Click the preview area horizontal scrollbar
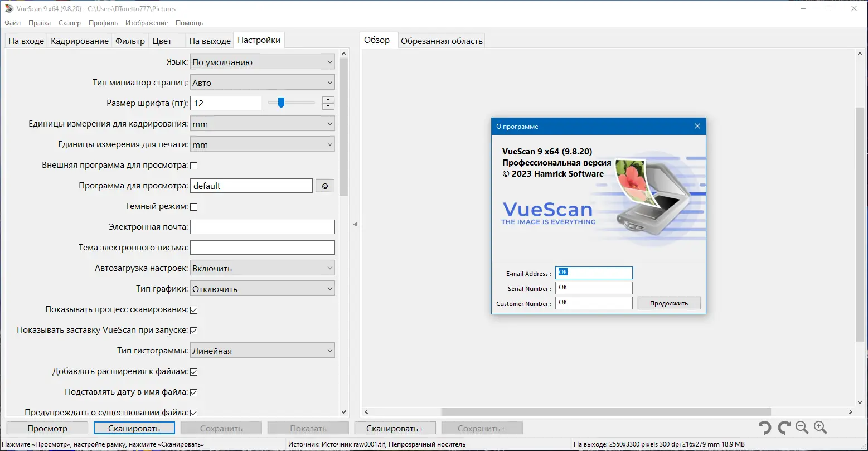 pos(606,412)
